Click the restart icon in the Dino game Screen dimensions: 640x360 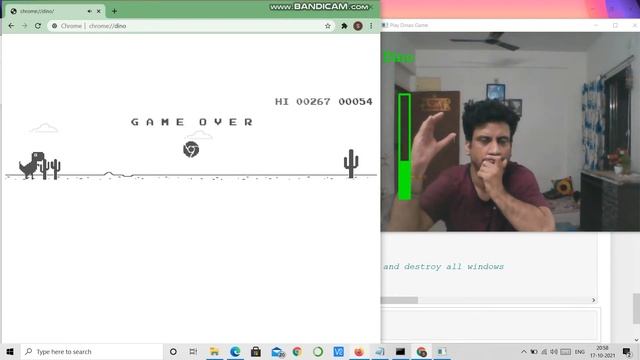[191, 149]
